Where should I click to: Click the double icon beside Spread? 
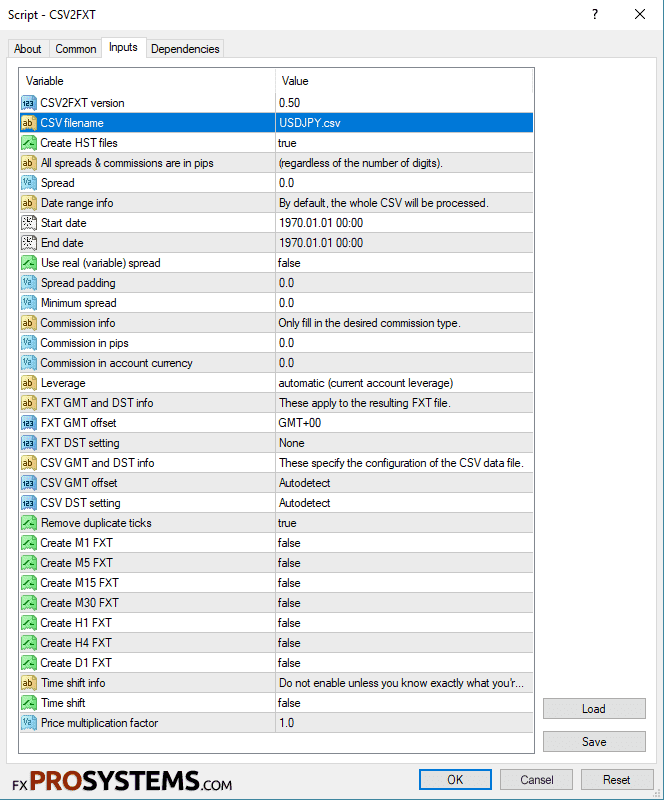coord(29,183)
